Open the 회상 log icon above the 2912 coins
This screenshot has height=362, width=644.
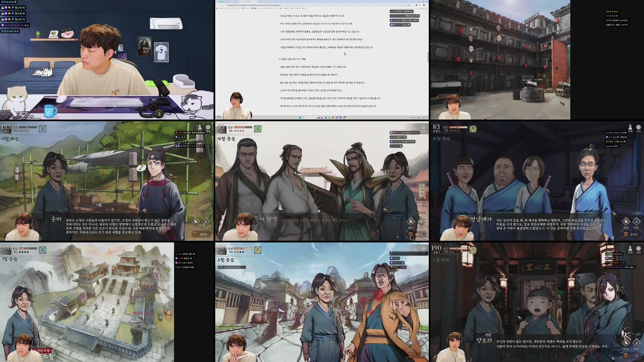coord(196,222)
